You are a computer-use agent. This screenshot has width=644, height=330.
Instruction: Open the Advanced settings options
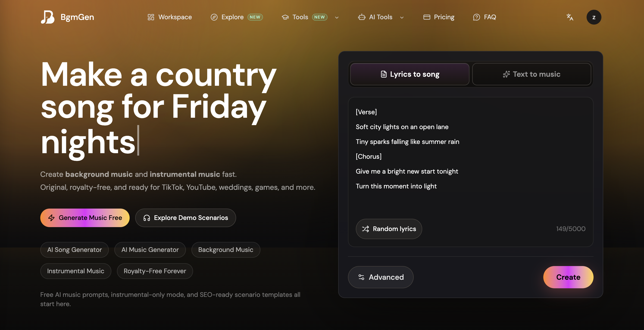coord(381,277)
